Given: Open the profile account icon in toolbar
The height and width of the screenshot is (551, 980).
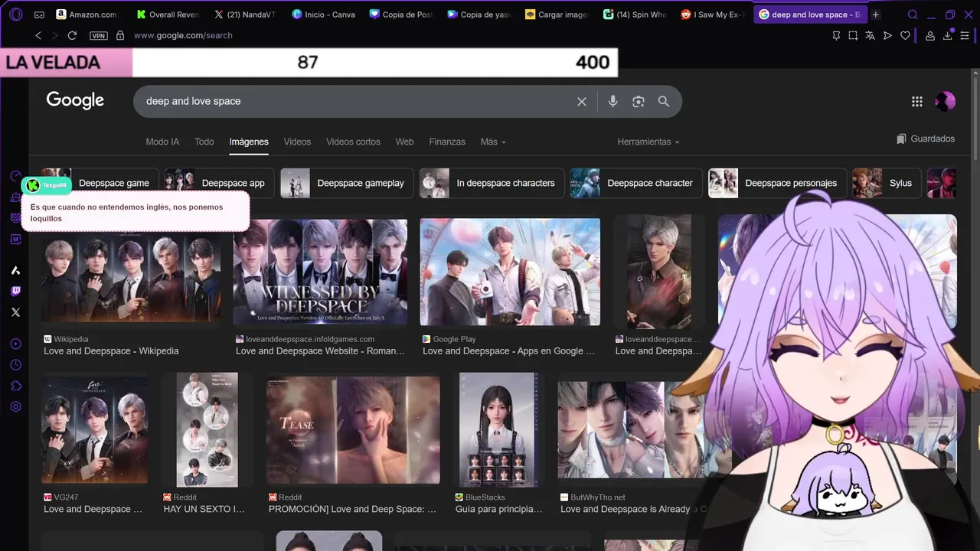Looking at the screenshot, I should click(x=930, y=35).
